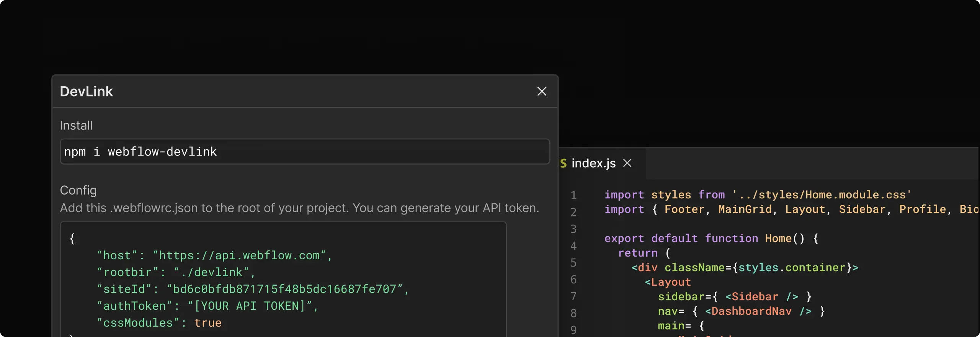
Task: Click line number 4 in editor gutter
Action: 573,246
